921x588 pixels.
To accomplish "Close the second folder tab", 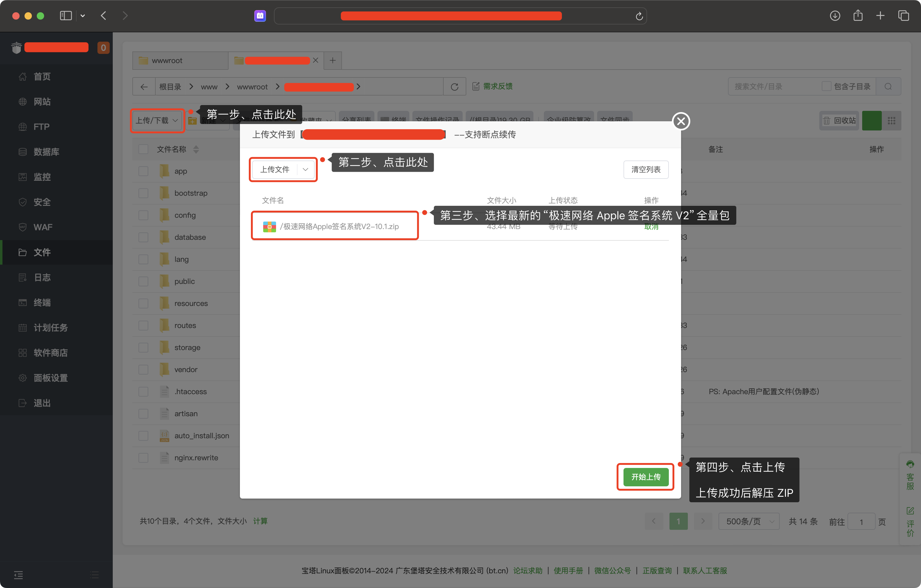I will [x=316, y=60].
